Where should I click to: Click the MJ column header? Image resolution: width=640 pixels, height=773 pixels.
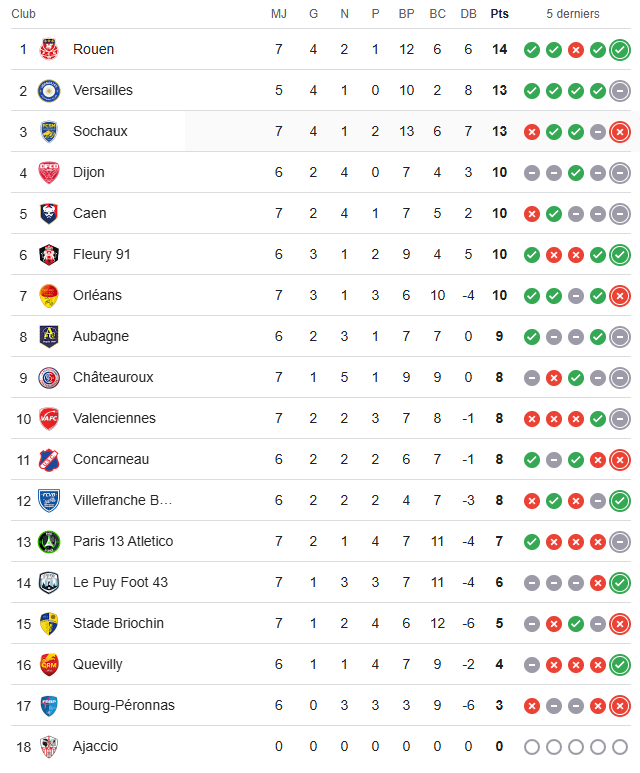tap(279, 14)
